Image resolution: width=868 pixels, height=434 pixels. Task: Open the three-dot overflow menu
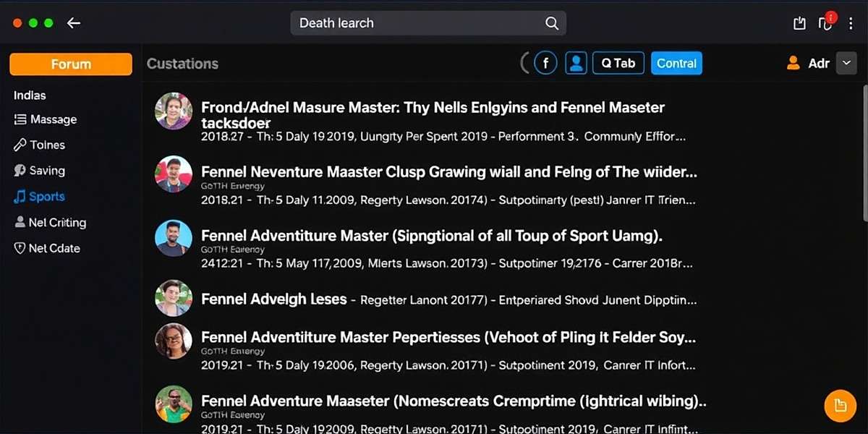click(851, 23)
